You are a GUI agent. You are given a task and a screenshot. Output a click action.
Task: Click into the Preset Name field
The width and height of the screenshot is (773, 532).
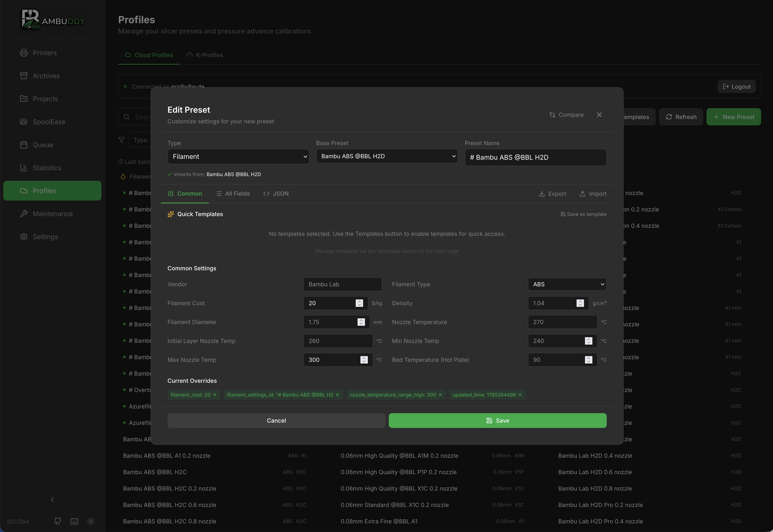tap(535, 157)
